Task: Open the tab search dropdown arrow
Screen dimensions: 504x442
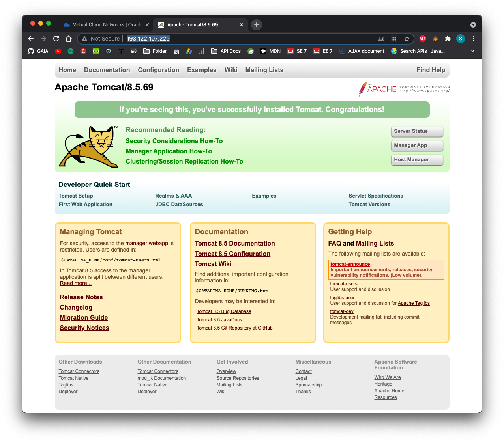Action: click(x=473, y=25)
